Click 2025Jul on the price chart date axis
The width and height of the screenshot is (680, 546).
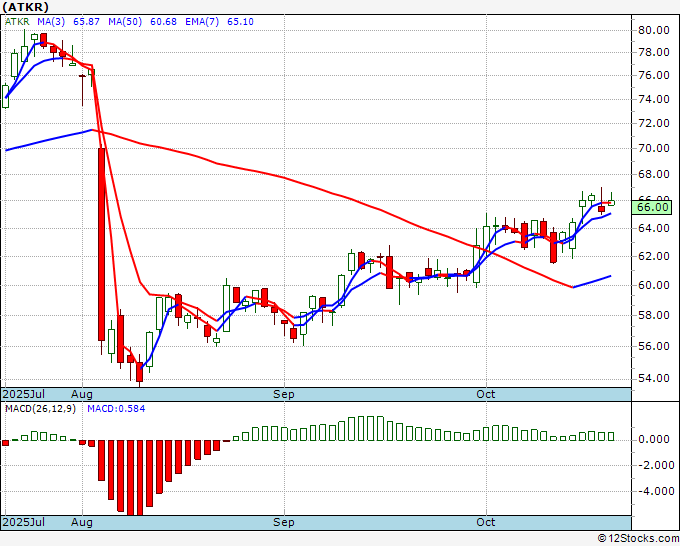coord(23,394)
